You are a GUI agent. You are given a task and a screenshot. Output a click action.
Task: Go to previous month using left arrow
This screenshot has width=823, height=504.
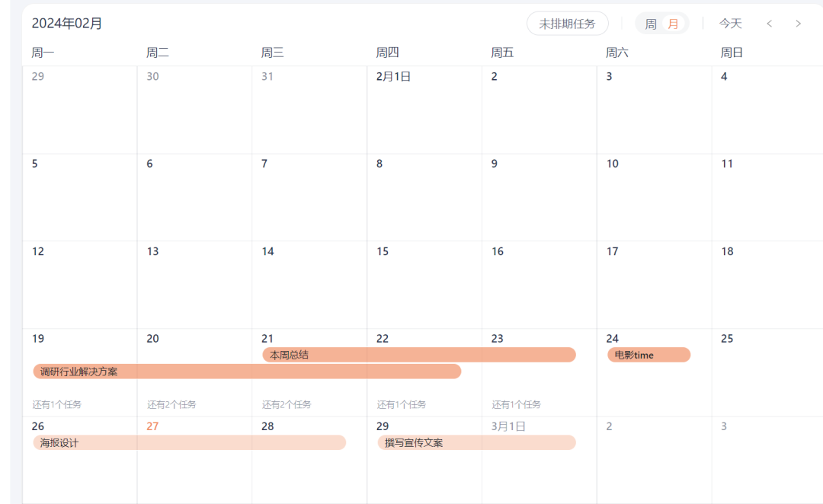[769, 24]
